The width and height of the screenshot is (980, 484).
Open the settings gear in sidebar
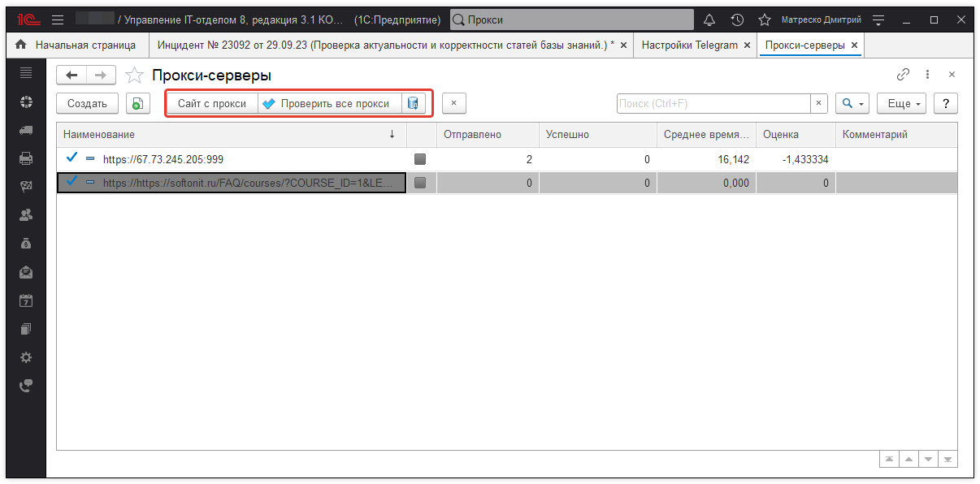[26, 357]
